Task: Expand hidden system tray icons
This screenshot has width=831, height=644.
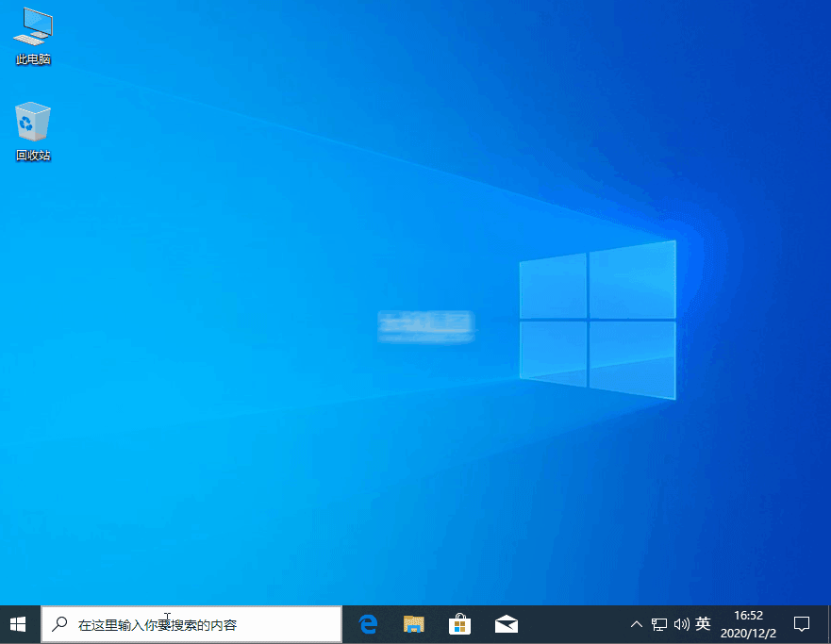Action: click(x=637, y=624)
